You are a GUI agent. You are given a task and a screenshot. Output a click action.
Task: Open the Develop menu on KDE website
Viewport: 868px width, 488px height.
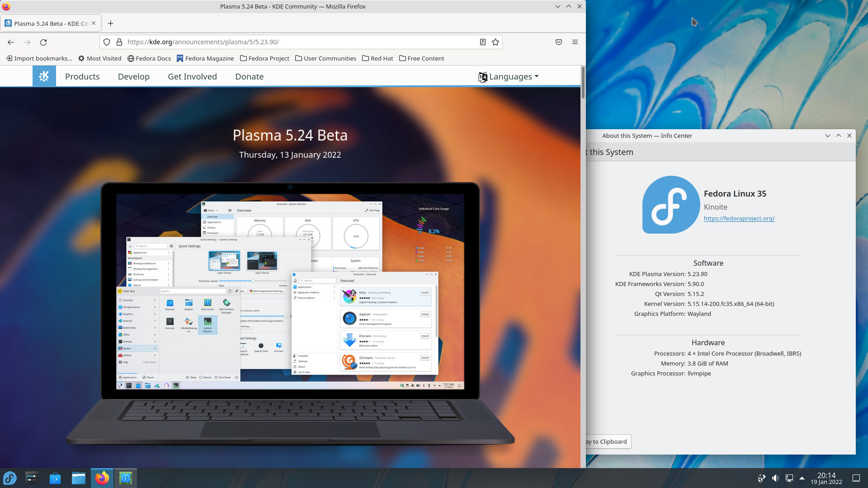133,76
